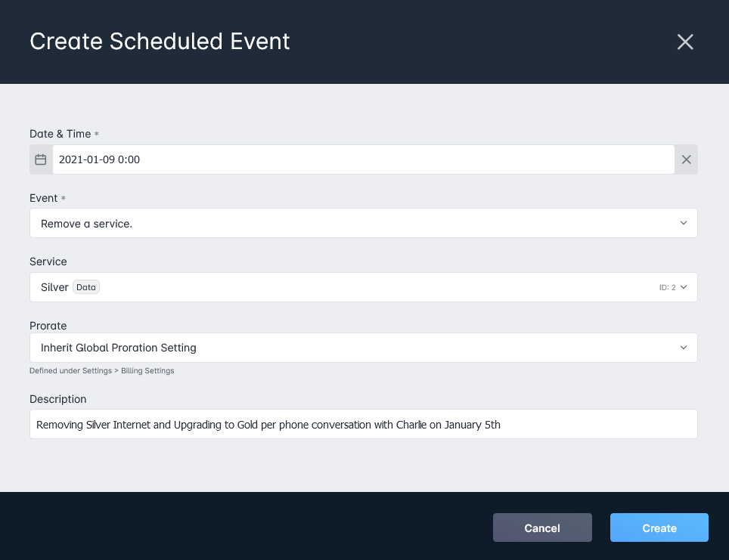Image resolution: width=729 pixels, height=560 pixels.
Task: Click the Data badge in the Service field
Action: 86,287
